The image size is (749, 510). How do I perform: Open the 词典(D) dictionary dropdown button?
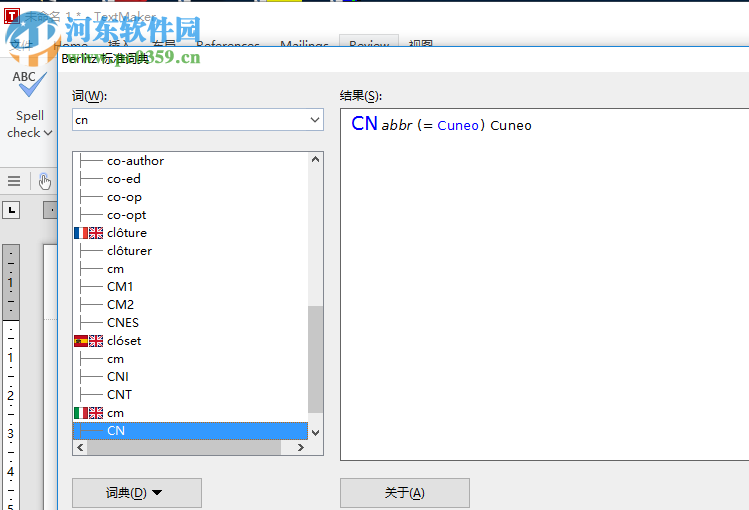(137, 493)
